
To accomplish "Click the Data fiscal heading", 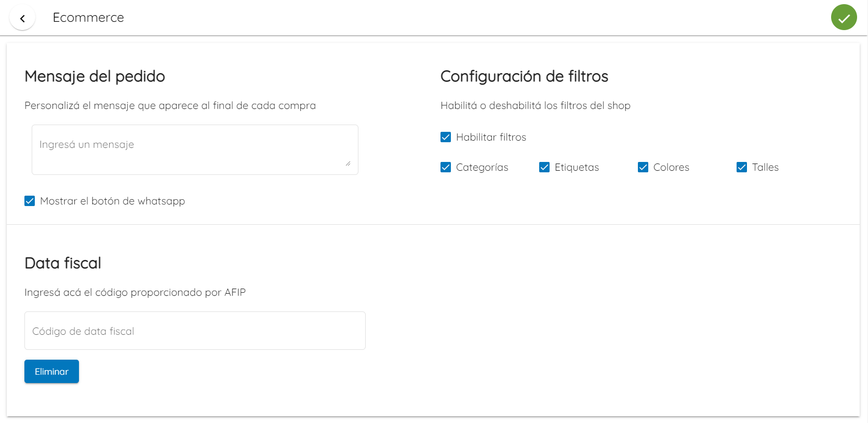I will click(x=63, y=263).
